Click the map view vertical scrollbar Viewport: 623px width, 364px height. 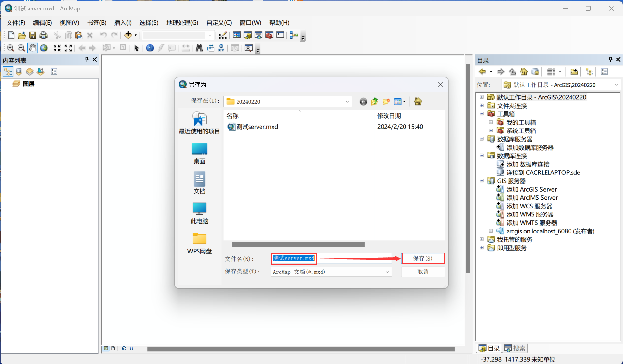(x=468, y=168)
